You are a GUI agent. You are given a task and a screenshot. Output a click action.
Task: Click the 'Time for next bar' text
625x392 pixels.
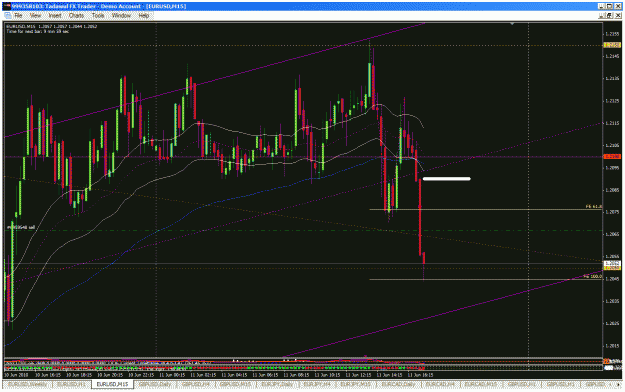point(37,31)
